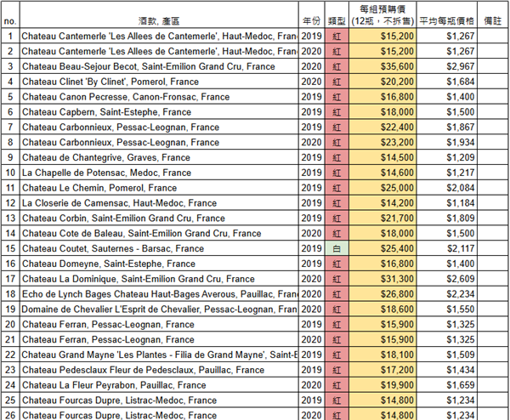Screen dimensions: 510x420
Task: Click row number 22 cell
Action: [x=10, y=355]
